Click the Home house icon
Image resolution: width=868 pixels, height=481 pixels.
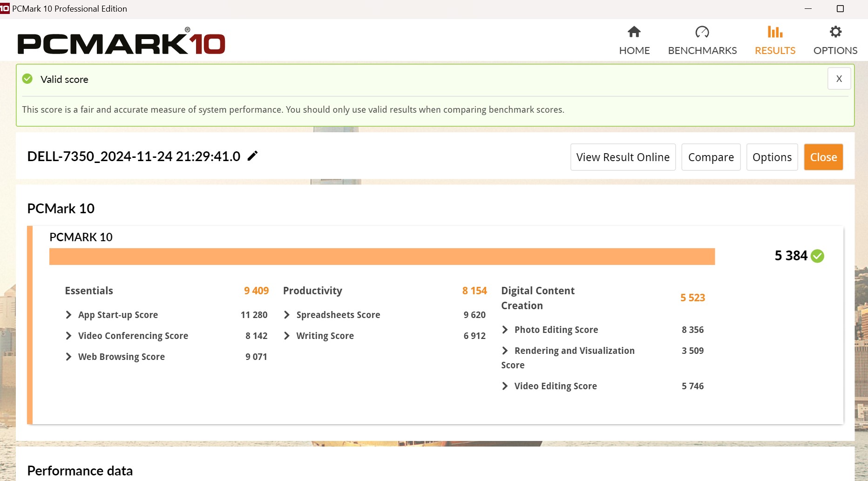[x=634, y=32]
